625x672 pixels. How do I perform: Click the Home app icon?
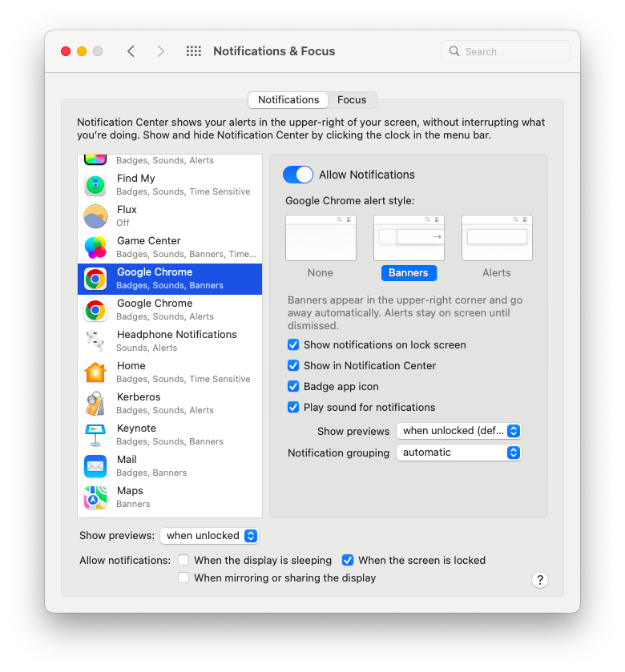click(95, 372)
